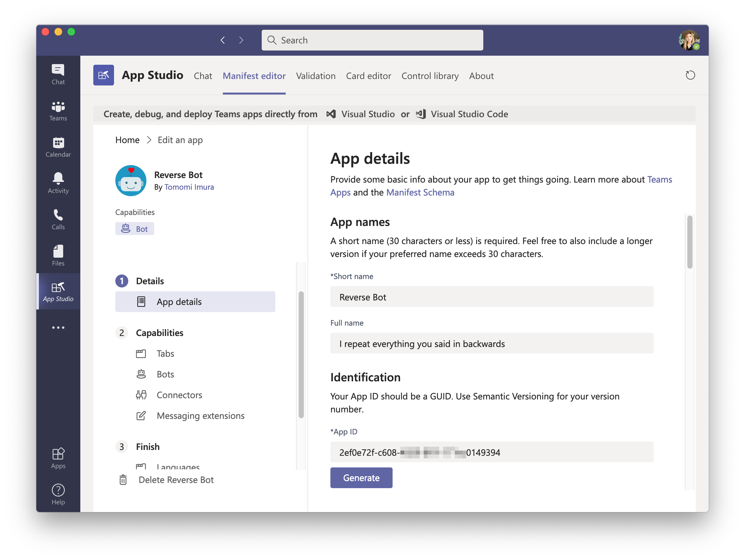Click the trash icon to delete Reverse Bot
745x560 pixels.
tap(123, 480)
